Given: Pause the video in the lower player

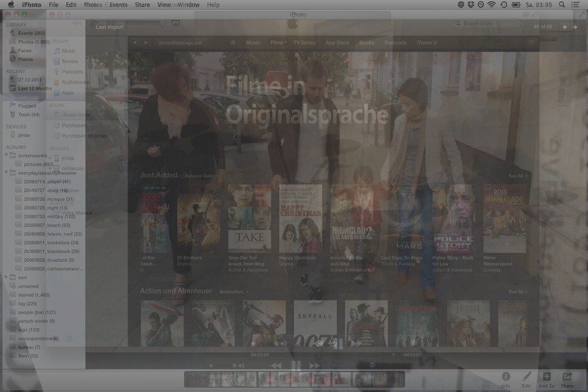Looking at the screenshot, I should pos(296,366).
